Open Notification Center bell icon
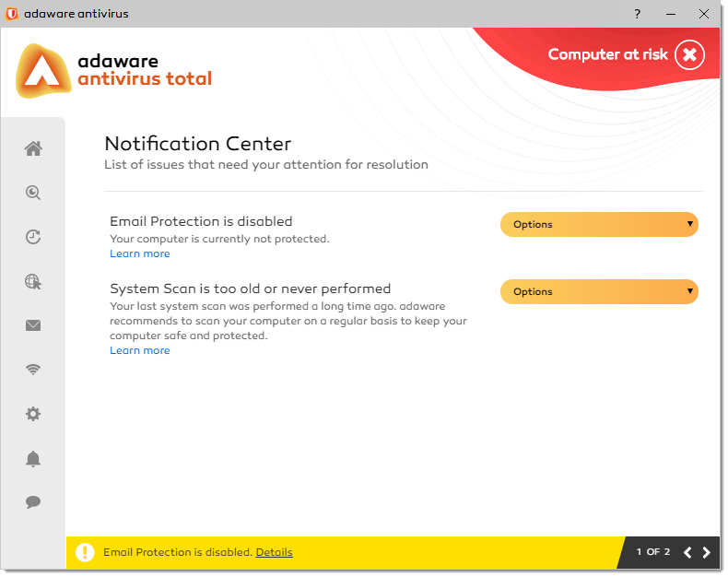This screenshot has width=728, height=577. click(x=33, y=458)
